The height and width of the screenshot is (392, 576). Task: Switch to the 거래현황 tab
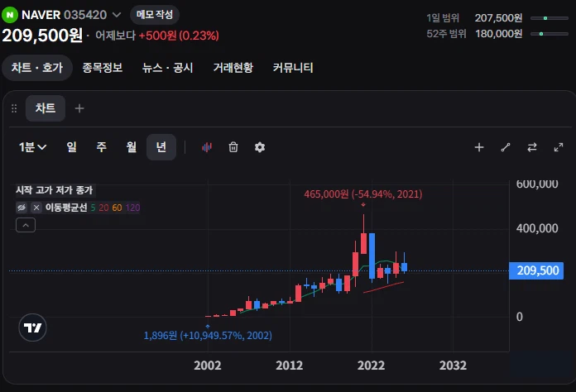(233, 68)
